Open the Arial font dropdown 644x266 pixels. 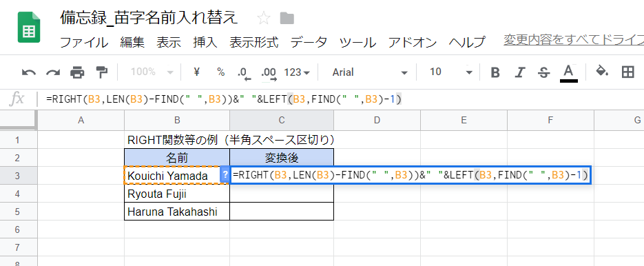coord(370,72)
